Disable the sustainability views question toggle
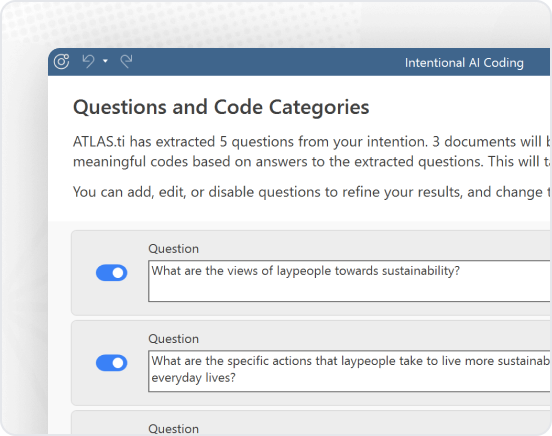 click(112, 273)
